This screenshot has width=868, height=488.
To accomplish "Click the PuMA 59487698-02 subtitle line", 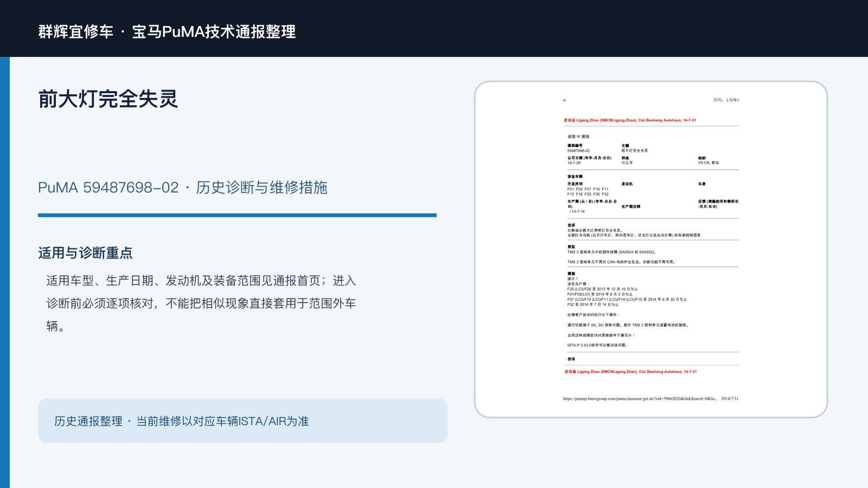I will pos(183,188).
